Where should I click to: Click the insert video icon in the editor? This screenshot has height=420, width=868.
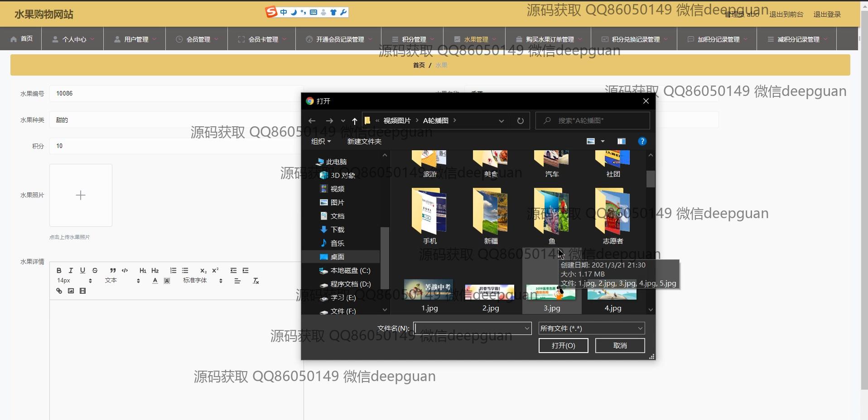pyautogui.click(x=82, y=291)
